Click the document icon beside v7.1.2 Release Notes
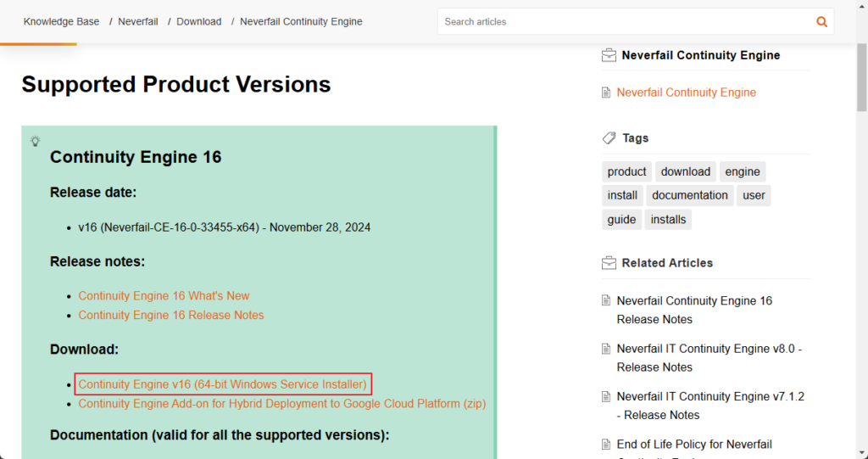The height and width of the screenshot is (459, 868). click(606, 396)
